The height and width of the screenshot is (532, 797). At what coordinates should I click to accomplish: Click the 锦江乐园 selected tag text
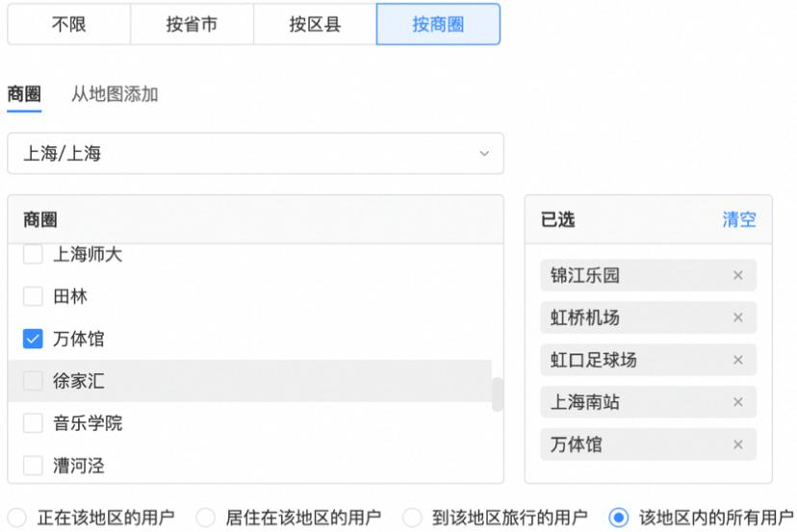click(x=585, y=275)
